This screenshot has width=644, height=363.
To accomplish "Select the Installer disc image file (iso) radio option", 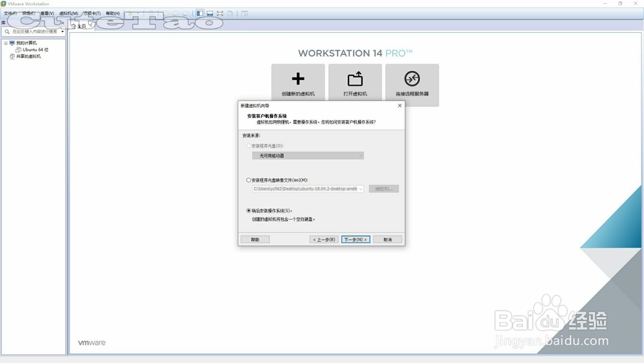I will (249, 180).
